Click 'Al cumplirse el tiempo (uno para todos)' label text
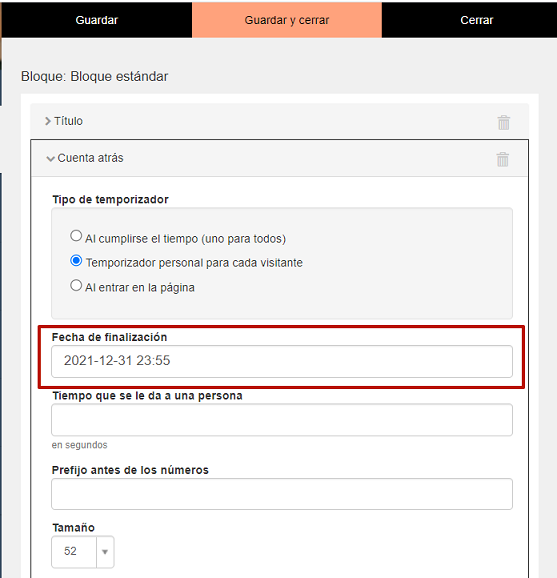This screenshot has height=578, width=557. tap(185, 239)
